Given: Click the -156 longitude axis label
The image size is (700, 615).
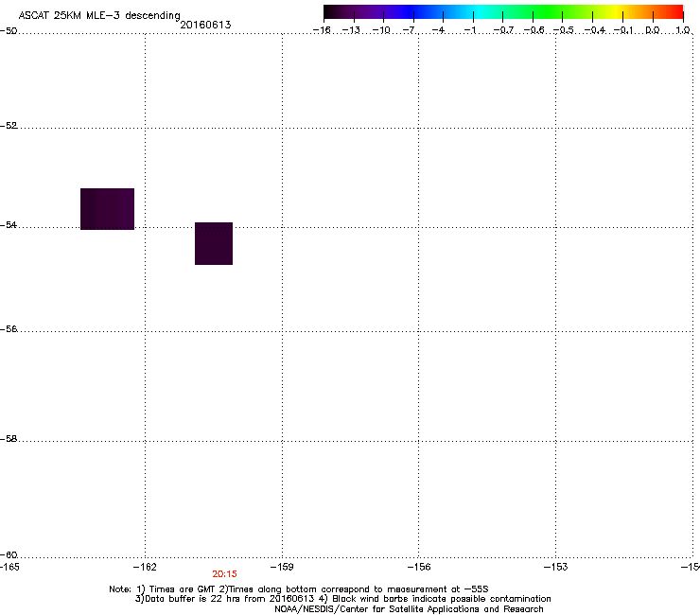Looking at the screenshot, I should [x=419, y=567].
